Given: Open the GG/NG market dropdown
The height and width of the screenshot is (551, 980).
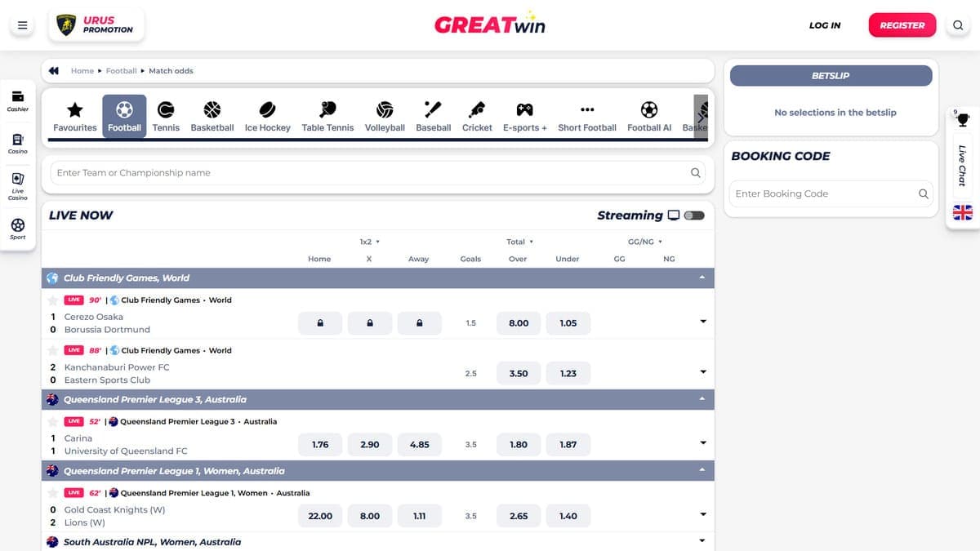Looking at the screenshot, I should click(x=644, y=242).
